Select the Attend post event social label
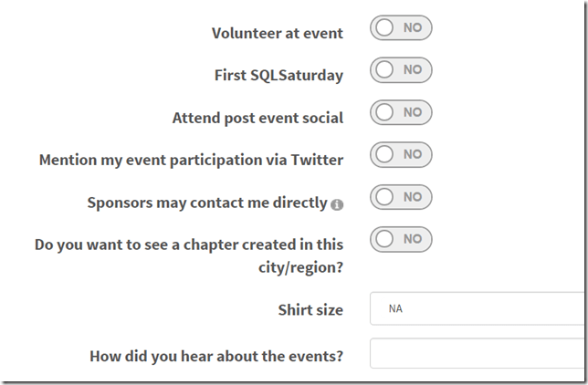Viewport: 588px width, 385px height. [x=257, y=118]
